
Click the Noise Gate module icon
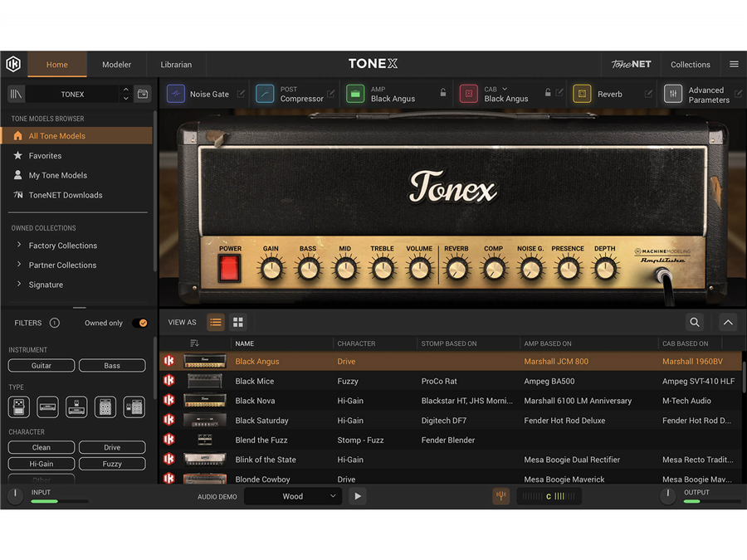click(176, 94)
